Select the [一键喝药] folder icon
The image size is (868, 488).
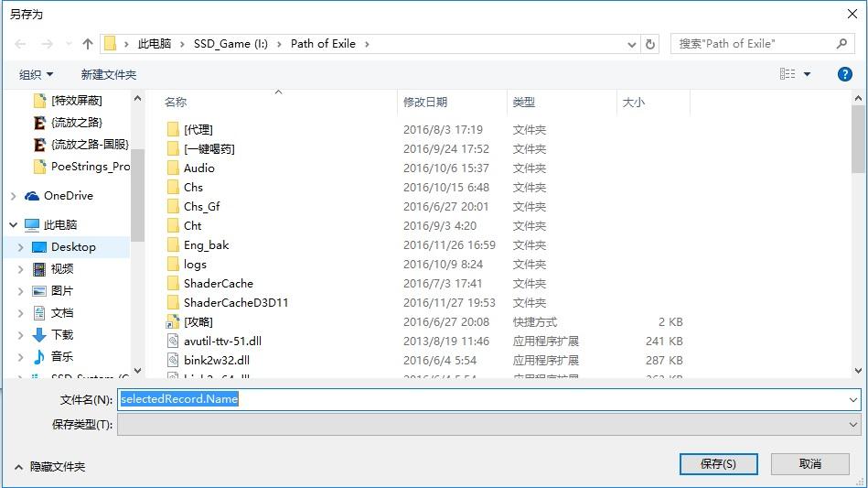pyautogui.click(x=173, y=149)
